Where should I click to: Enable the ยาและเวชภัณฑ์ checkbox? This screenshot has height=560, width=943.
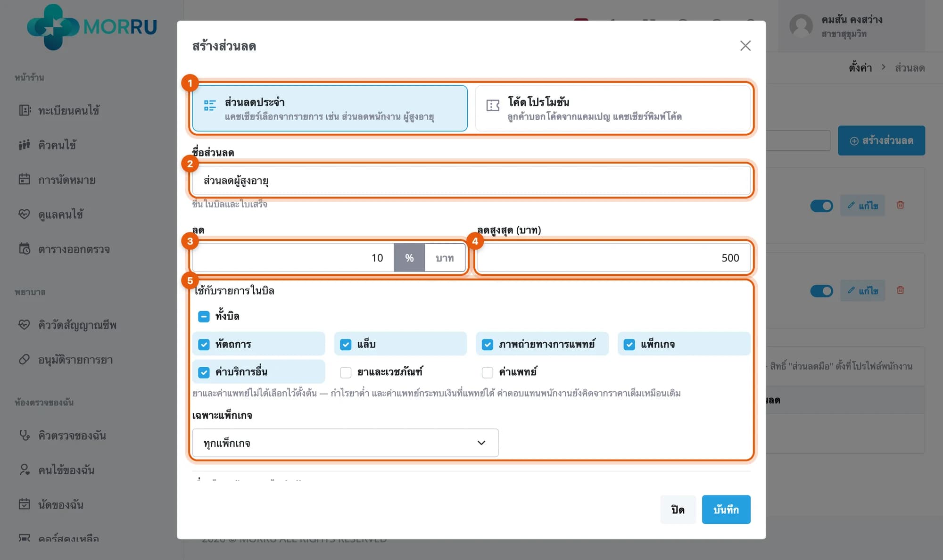(346, 372)
